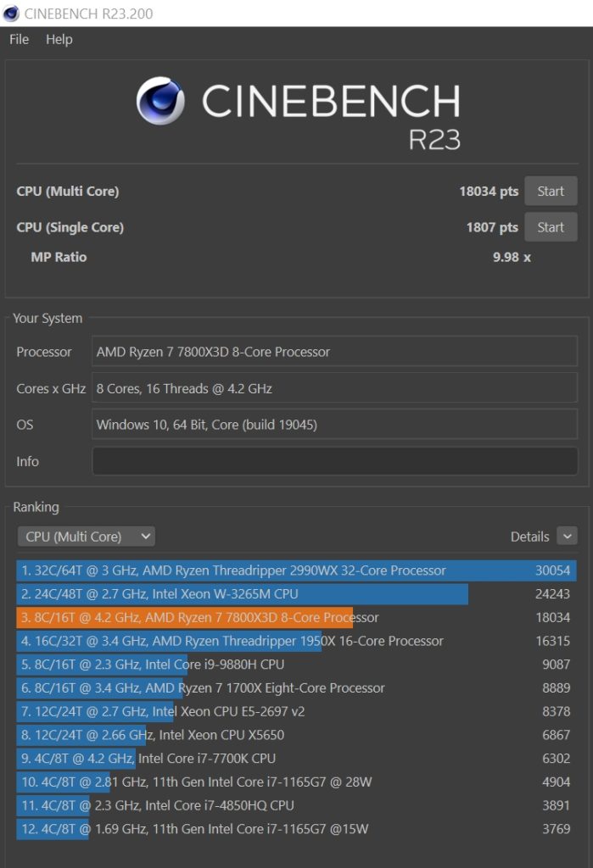Select ranking row 10 i7-1165G7 @ 28W
Viewport: 593px width, 868px height.
pos(297,782)
